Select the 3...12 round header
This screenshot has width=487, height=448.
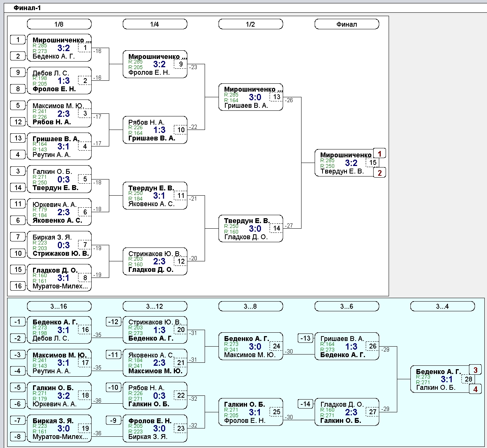click(155, 306)
